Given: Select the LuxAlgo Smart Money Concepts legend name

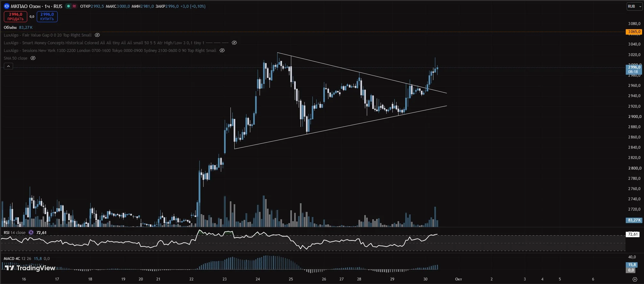Looking at the screenshot, I should pyautogui.click(x=104, y=43).
